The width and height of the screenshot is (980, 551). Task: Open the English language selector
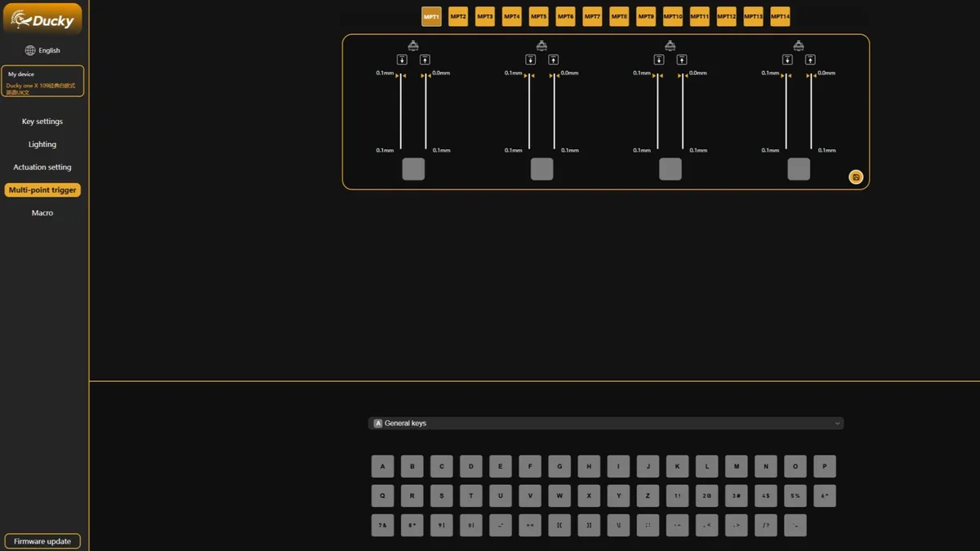pos(49,51)
